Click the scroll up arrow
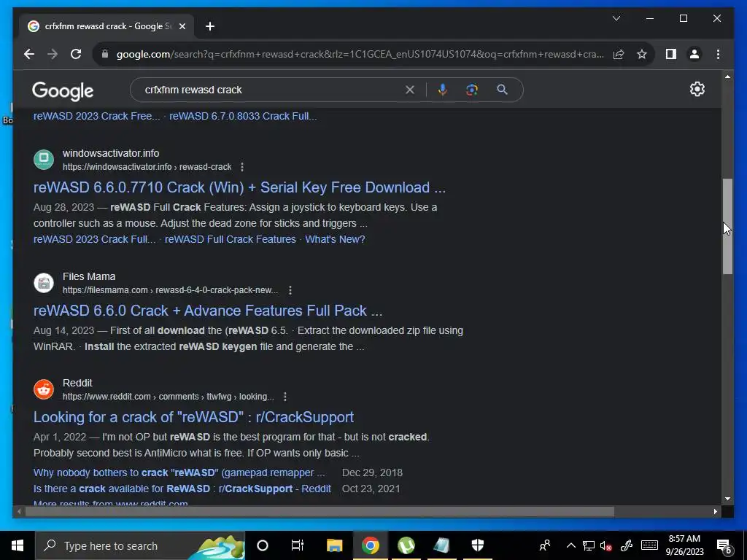Image resolution: width=747 pixels, height=560 pixels. 727,77
